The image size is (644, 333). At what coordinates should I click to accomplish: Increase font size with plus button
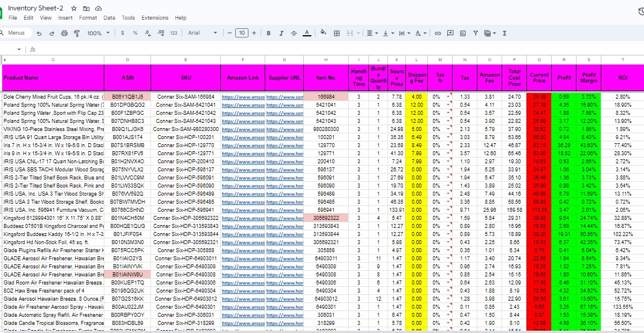pyautogui.click(x=254, y=33)
